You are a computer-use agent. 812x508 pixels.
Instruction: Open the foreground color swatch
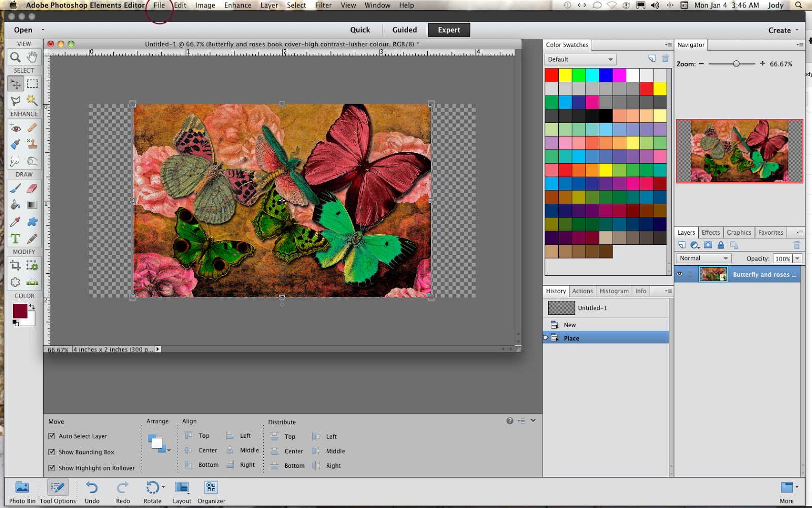click(20, 311)
